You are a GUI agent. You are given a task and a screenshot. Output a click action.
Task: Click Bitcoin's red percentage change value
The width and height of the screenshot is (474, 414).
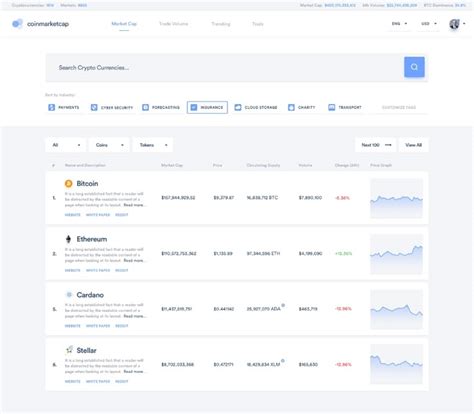click(342, 198)
